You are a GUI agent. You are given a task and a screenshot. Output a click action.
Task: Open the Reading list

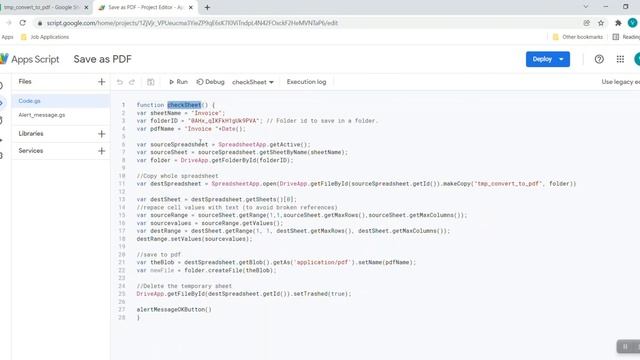[x=627, y=37]
